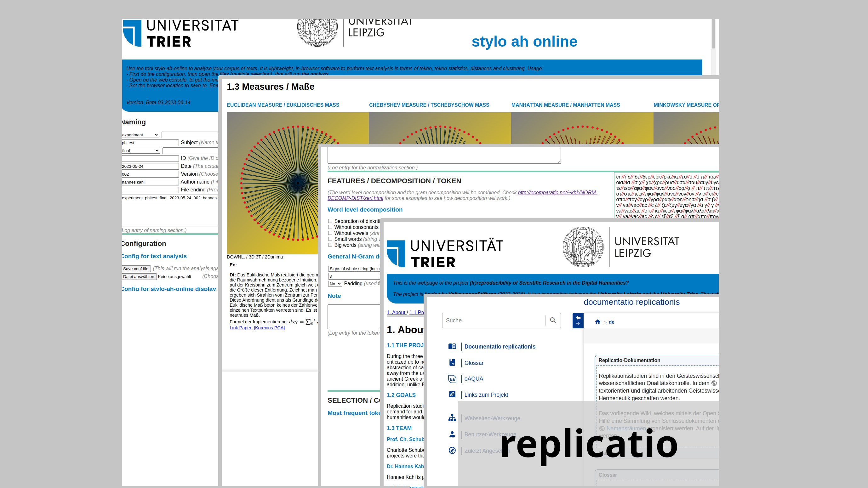Click the Version field '002'
The width and height of the screenshot is (868, 488).
[x=150, y=174]
